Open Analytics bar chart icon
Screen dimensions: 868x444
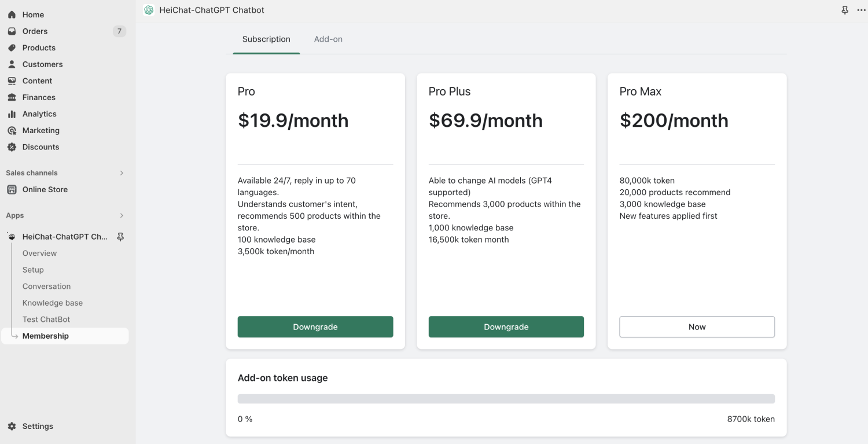click(x=12, y=114)
